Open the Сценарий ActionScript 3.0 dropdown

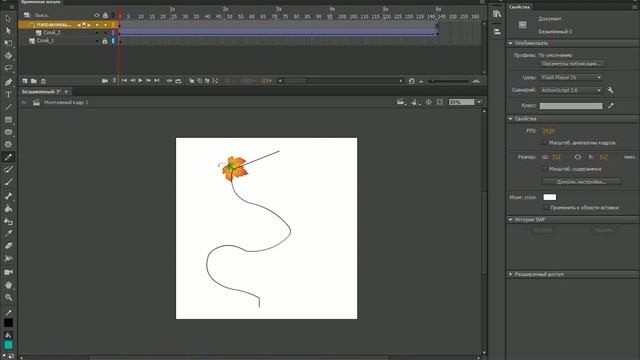pos(571,90)
